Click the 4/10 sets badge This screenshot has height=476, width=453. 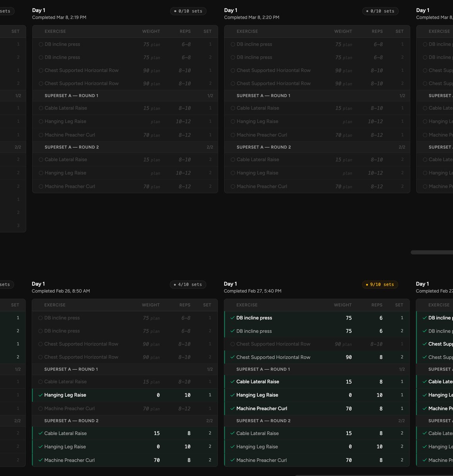click(188, 284)
